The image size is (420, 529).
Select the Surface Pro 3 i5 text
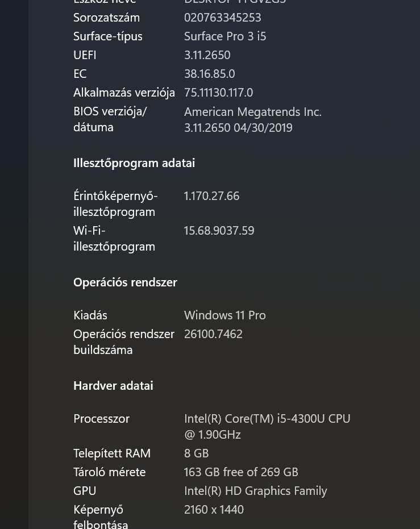click(x=224, y=36)
